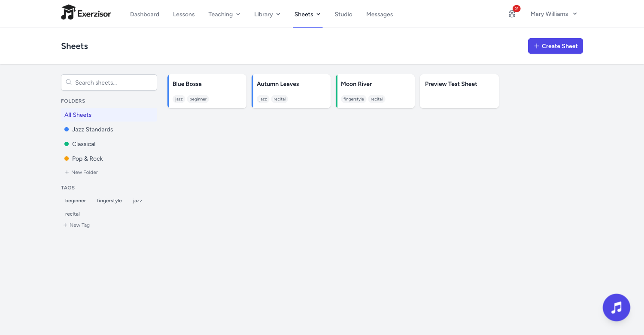Select the Jazz Standards folder
Viewport: 644px width, 335px height.
(x=109, y=129)
